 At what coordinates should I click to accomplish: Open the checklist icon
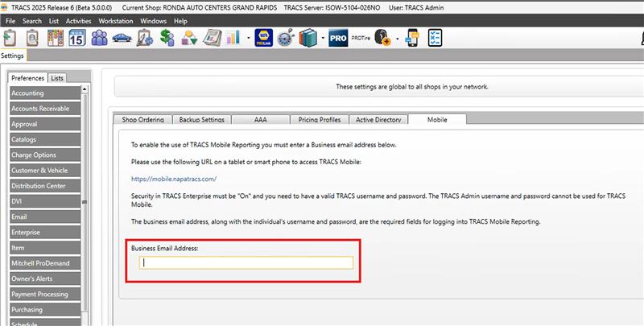[x=435, y=38]
